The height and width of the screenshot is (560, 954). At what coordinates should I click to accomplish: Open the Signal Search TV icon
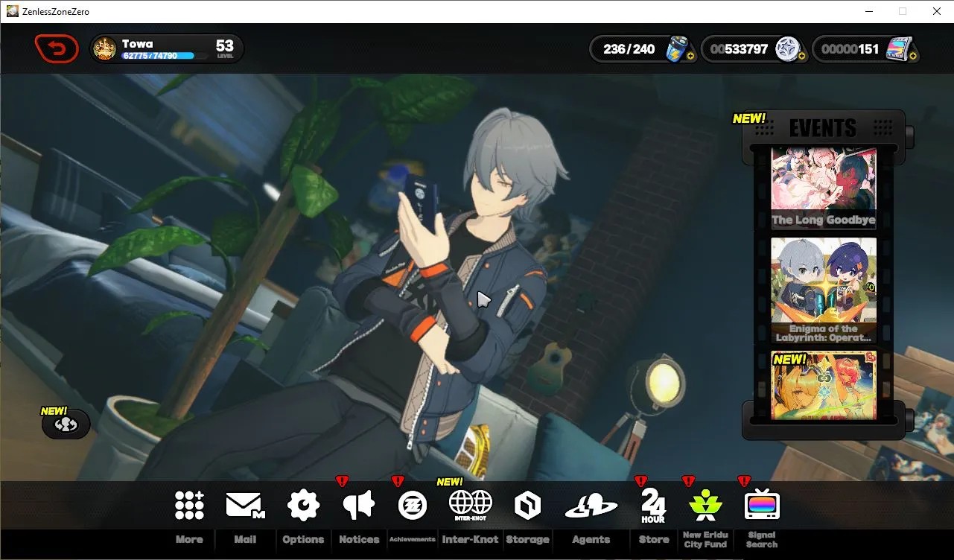tap(761, 505)
